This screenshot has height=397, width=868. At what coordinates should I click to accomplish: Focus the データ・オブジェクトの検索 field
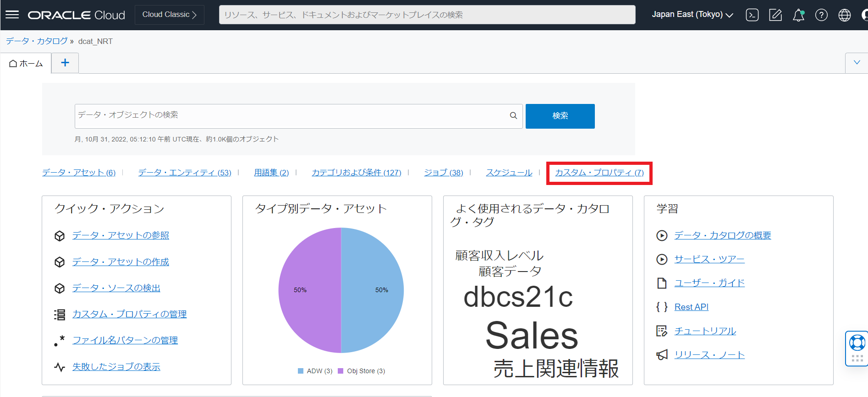click(291, 116)
